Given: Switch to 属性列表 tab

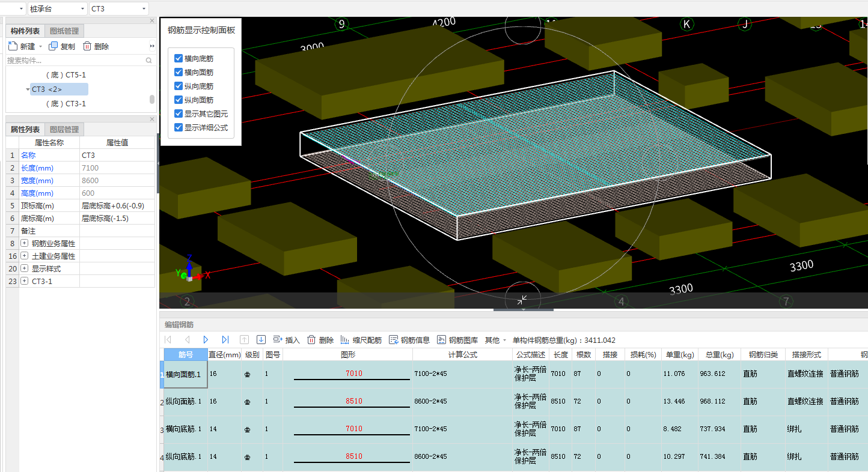Looking at the screenshot, I should point(25,129).
